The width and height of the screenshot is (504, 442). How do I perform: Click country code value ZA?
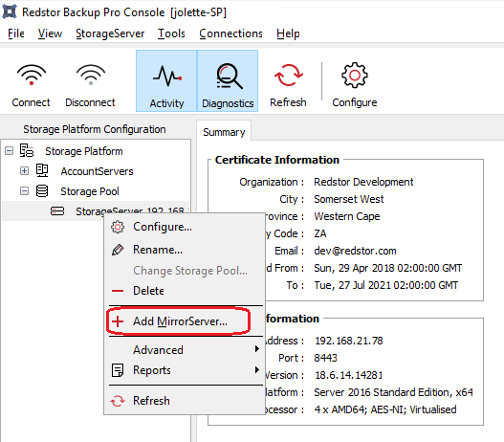[x=320, y=233]
